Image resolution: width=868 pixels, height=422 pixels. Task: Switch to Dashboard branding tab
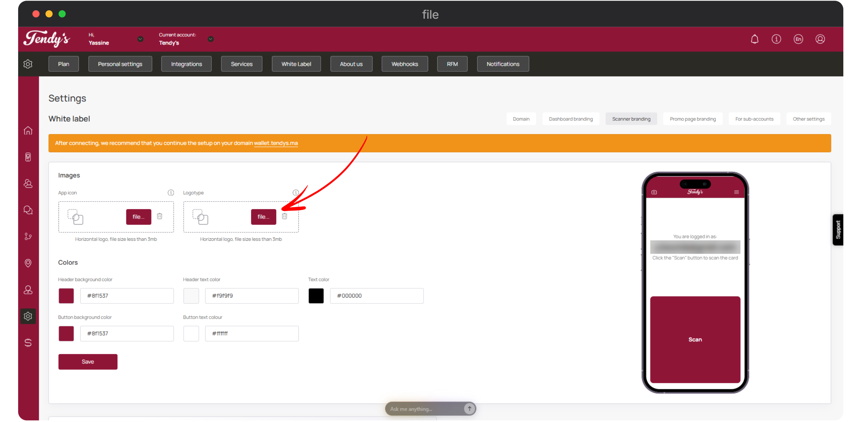[570, 119]
